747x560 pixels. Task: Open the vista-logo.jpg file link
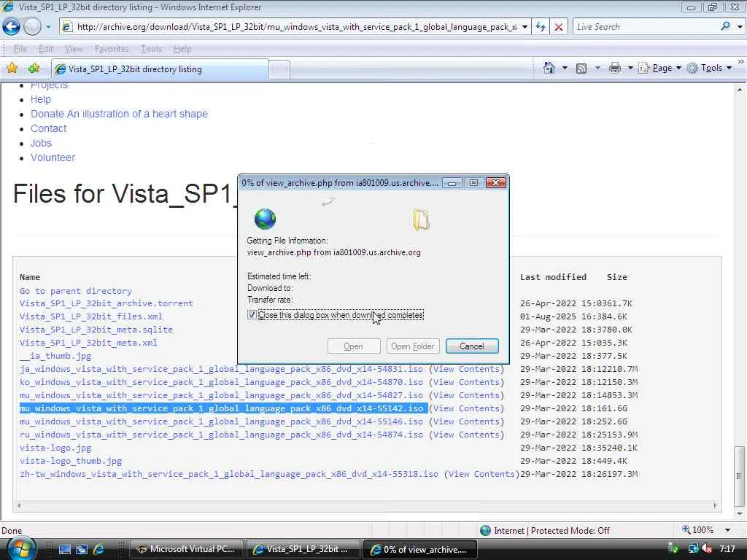[55, 448]
